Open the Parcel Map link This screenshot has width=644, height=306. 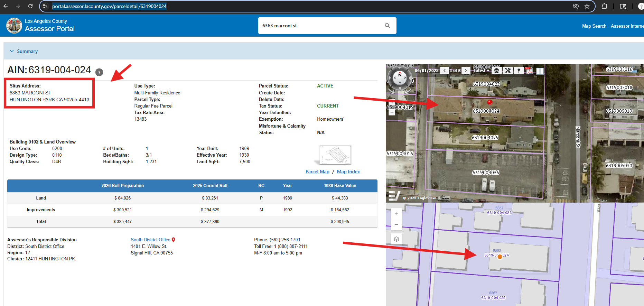click(x=317, y=171)
